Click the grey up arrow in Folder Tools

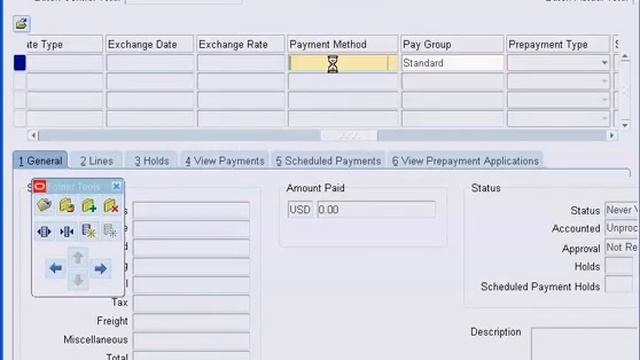coord(78,257)
